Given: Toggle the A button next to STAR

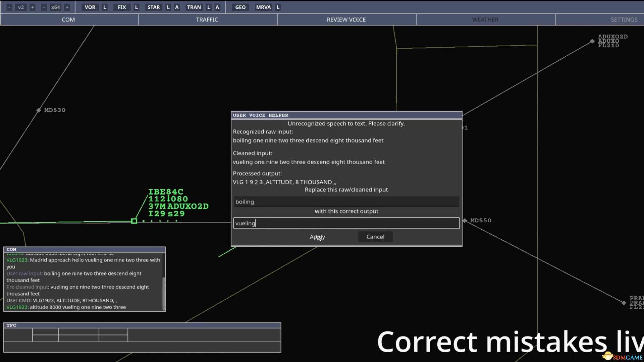Looking at the screenshot, I should click(176, 7).
